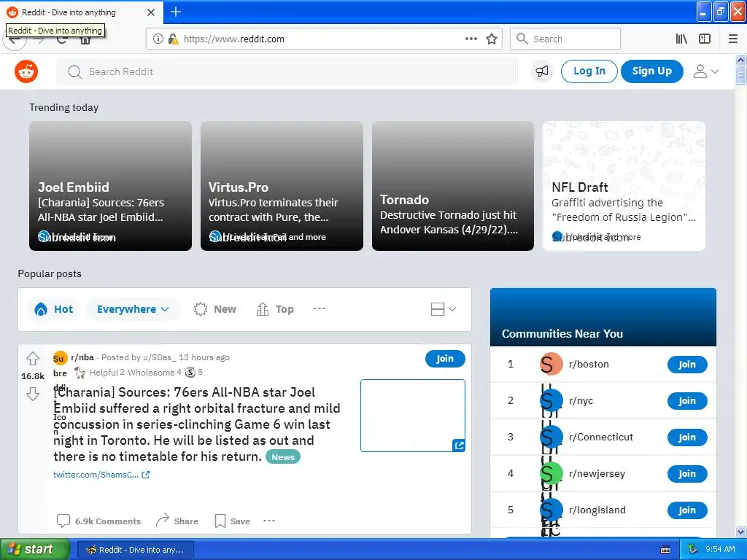Save the Joel Embiid post
Screen dimensions: 747x560
point(233,521)
